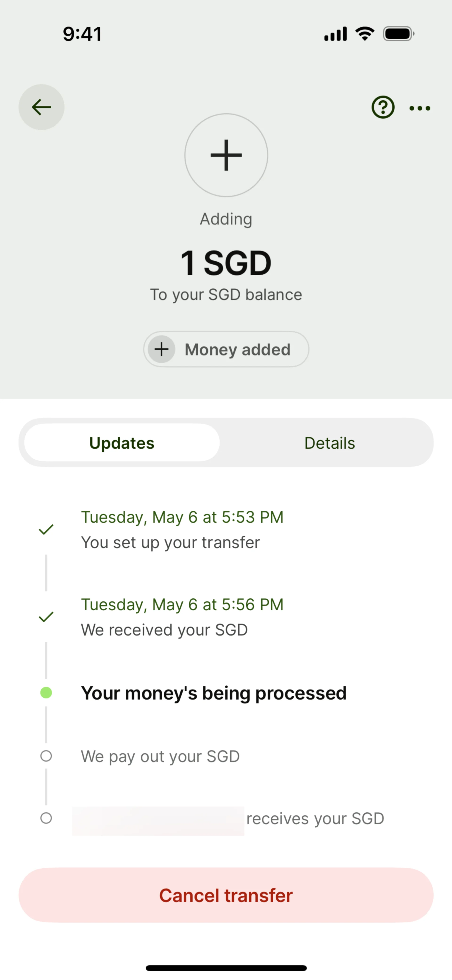The image size is (452, 980).
Task: Tap the Cancel transfer button
Action: tap(226, 895)
